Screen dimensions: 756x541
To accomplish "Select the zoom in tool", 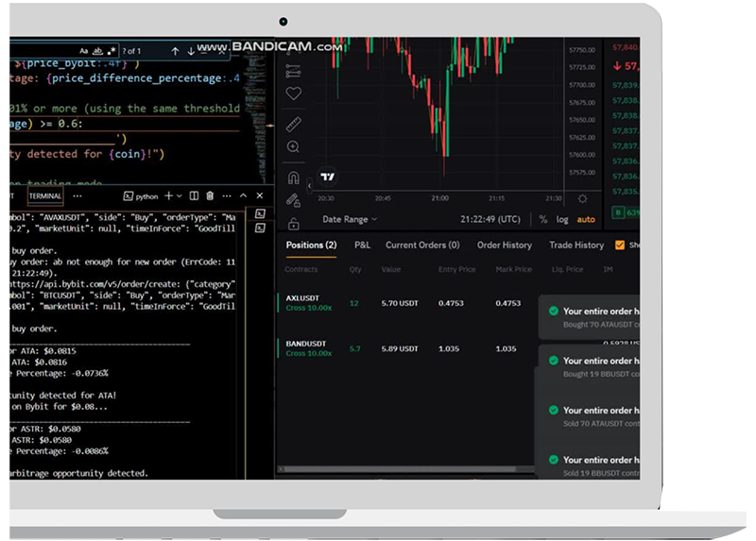I will point(293,147).
